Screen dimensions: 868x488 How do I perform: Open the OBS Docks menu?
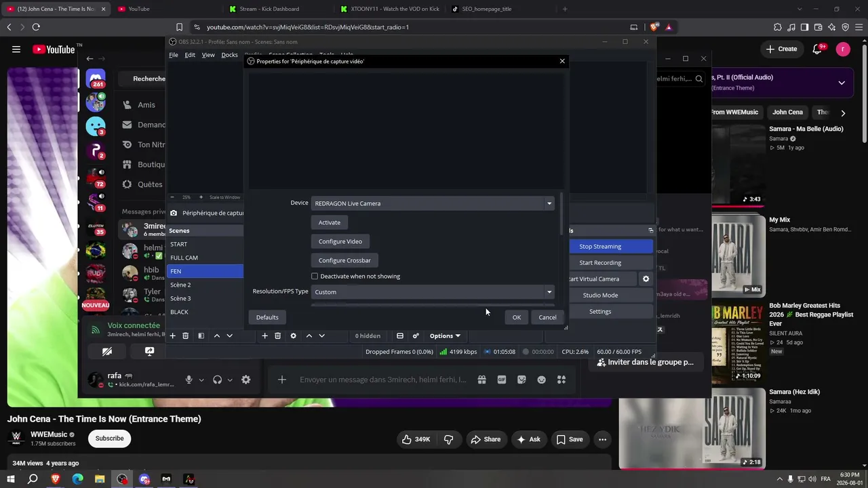[x=230, y=55]
